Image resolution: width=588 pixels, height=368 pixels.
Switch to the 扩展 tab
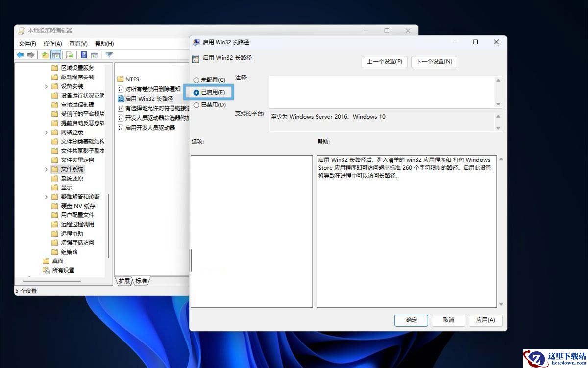pos(124,281)
